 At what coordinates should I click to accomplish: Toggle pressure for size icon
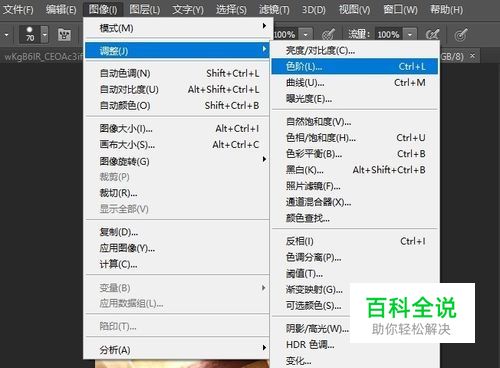(x=461, y=34)
